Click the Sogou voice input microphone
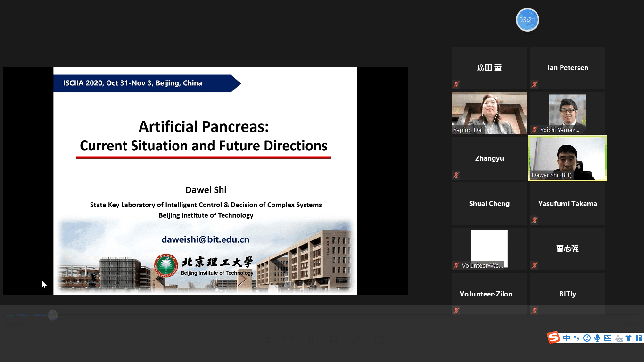The width and height of the screenshot is (644, 362). (597, 338)
